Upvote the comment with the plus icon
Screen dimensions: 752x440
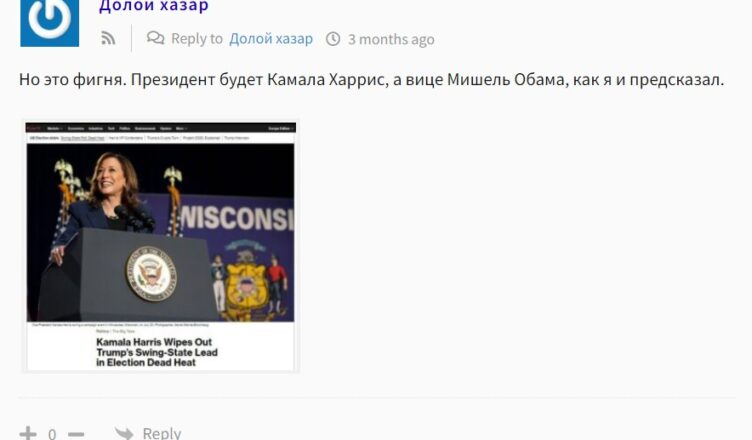pos(28,433)
